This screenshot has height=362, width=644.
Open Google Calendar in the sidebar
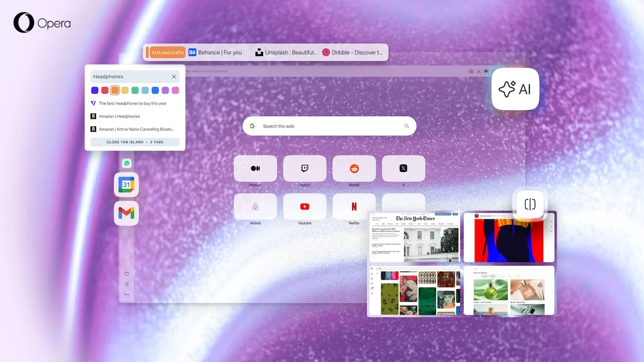tap(126, 185)
